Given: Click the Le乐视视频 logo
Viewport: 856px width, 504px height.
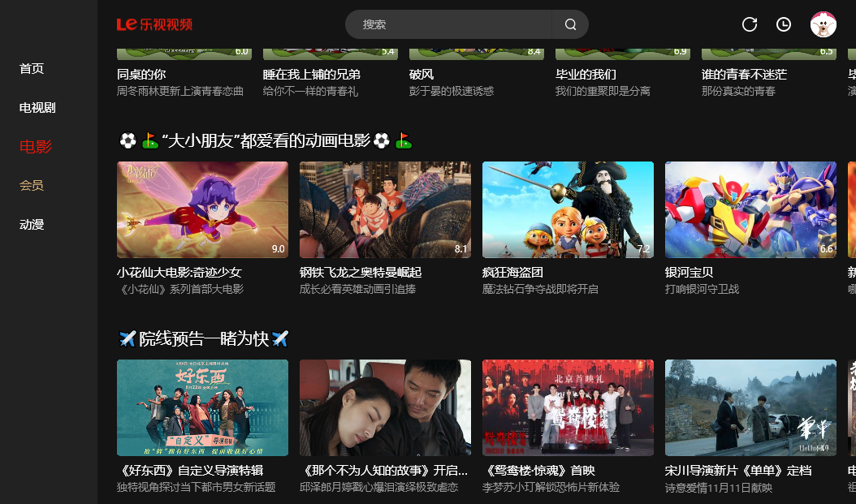Looking at the screenshot, I should [154, 24].
